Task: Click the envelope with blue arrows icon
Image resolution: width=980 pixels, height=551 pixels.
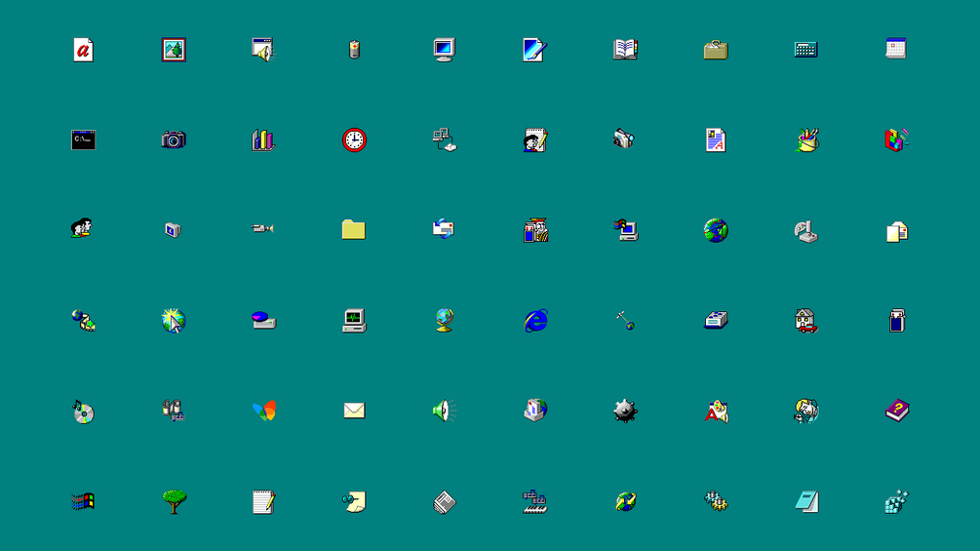Action: coord(443,228)
